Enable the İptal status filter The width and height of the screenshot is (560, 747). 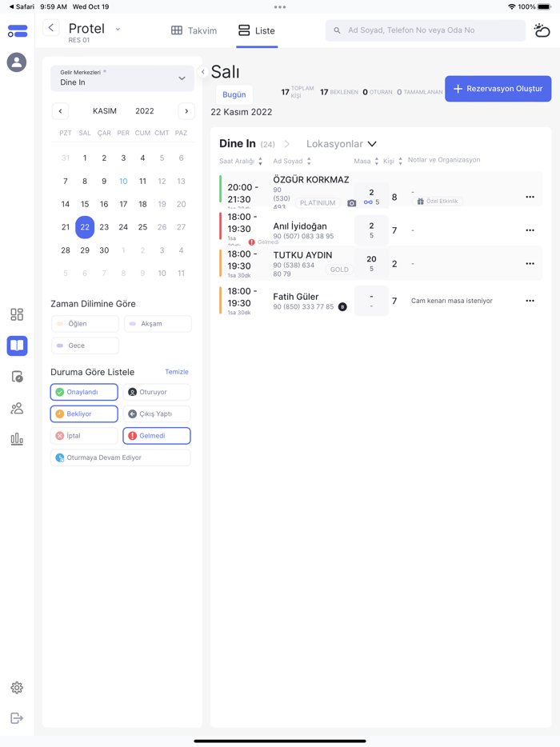pos(84,436)
